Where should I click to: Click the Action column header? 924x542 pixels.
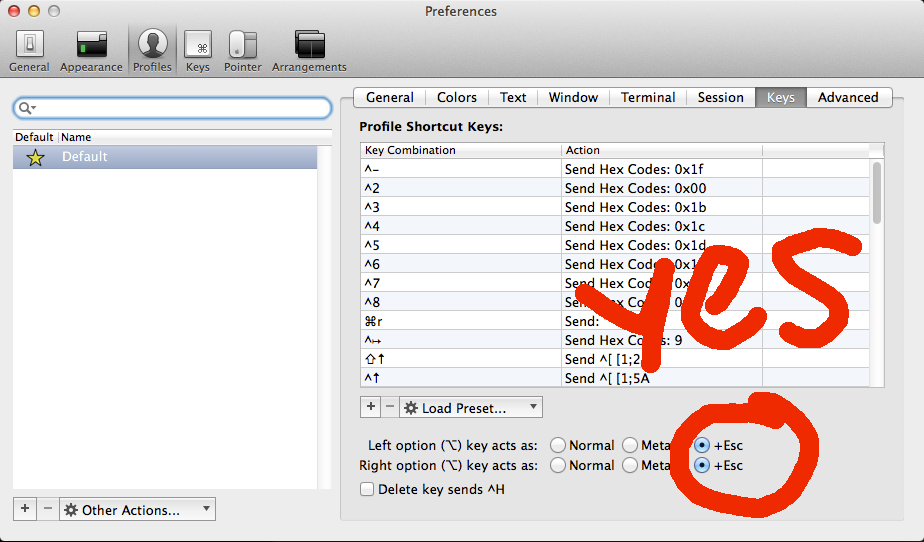[x=662, y=150]
